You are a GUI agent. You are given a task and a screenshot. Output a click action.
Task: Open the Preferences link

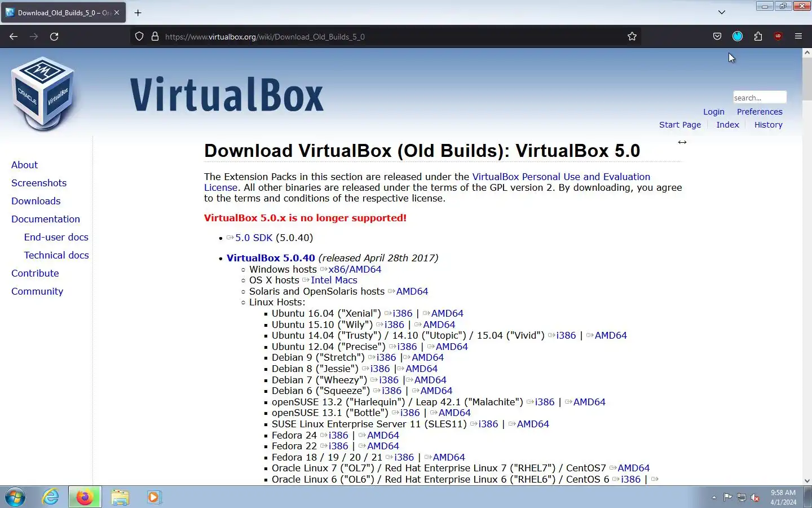760,112
